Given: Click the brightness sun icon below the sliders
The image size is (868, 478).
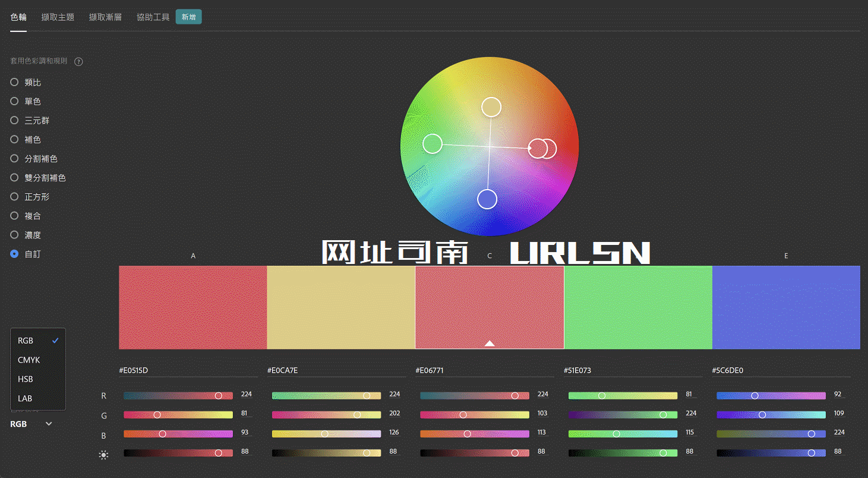Looking at the screenshot, I should 103,455.
